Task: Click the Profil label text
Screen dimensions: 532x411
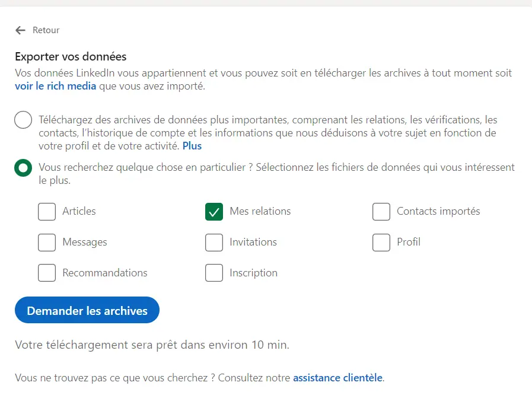Action: (x=410, y=242)
